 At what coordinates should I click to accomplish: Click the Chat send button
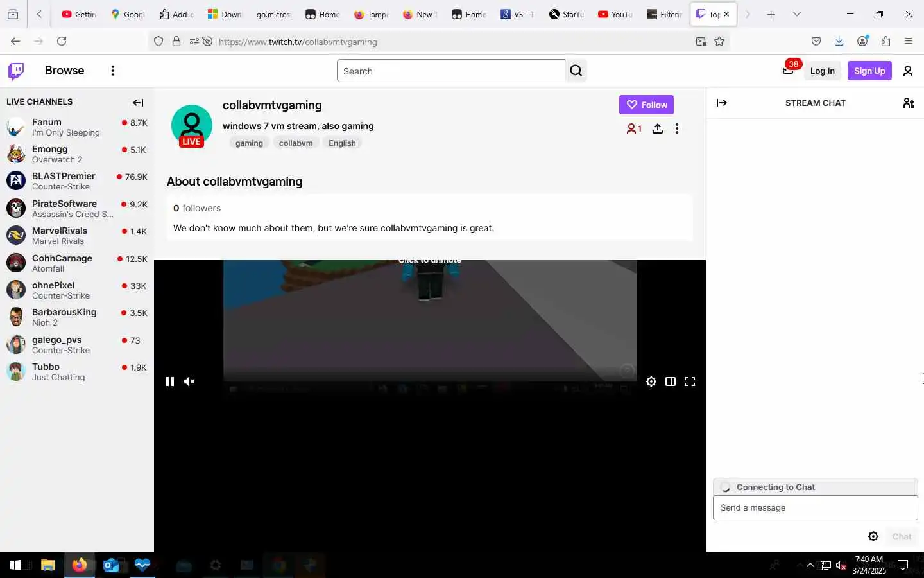tap(902, 536)
